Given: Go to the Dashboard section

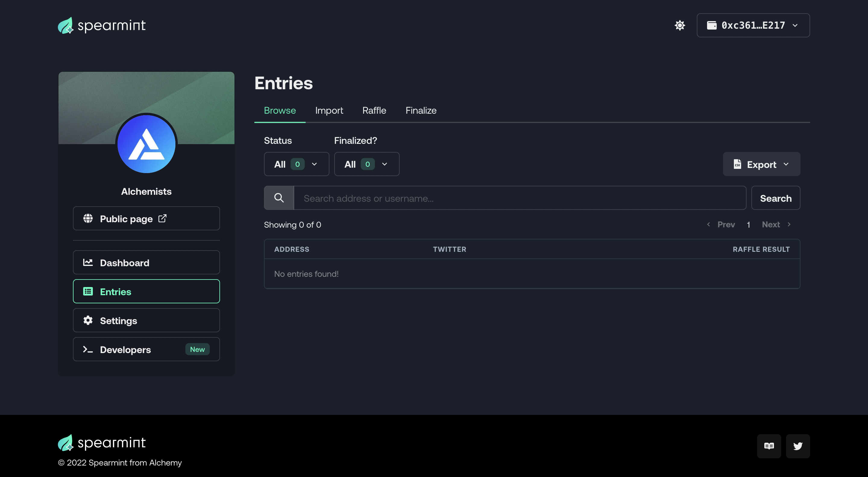Looking at the screenshot, I should [146, 262].
